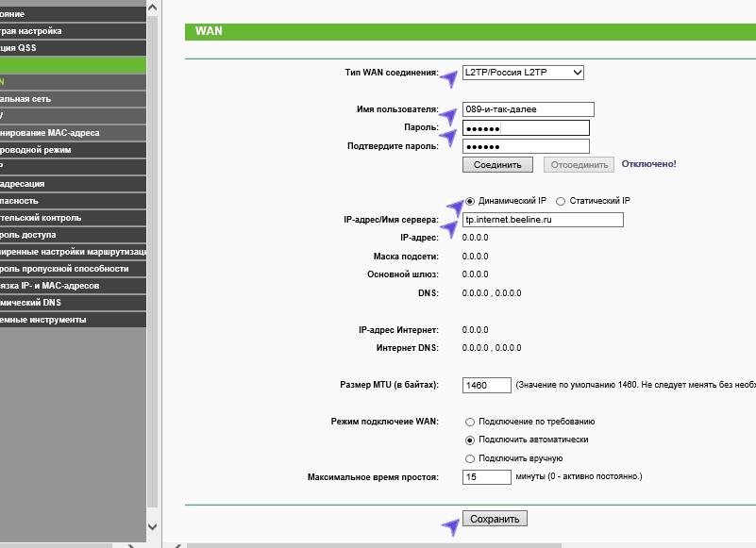Click the Отсоединить button
This screenshot has height=548, width=756.
(x=578, y=164)
